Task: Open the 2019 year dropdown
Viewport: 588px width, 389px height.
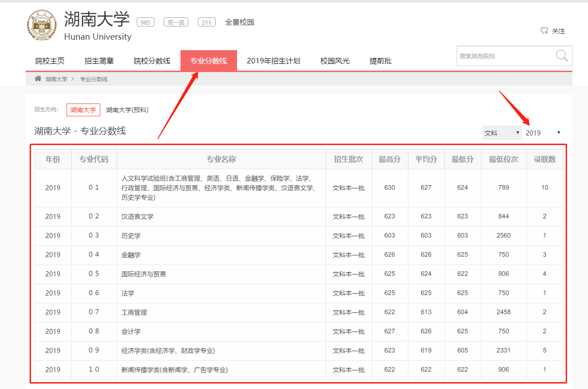Action: click(x=543, y=133)
